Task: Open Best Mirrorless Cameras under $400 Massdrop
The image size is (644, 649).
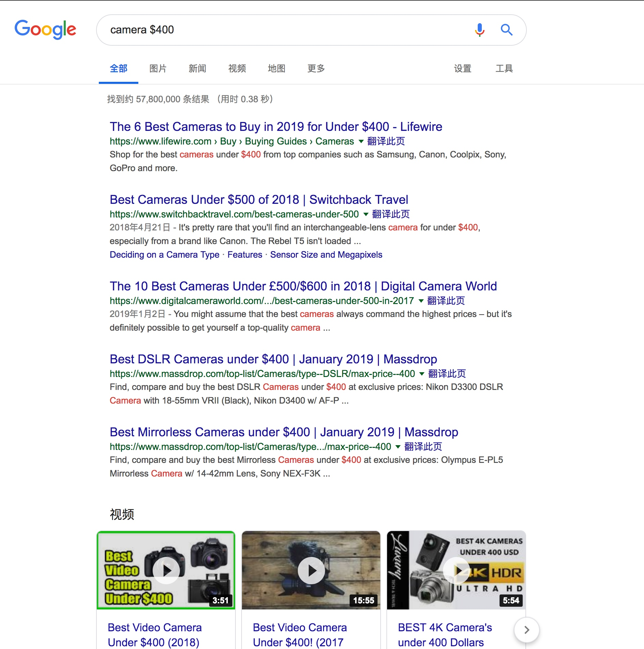Action: point(284,432)
